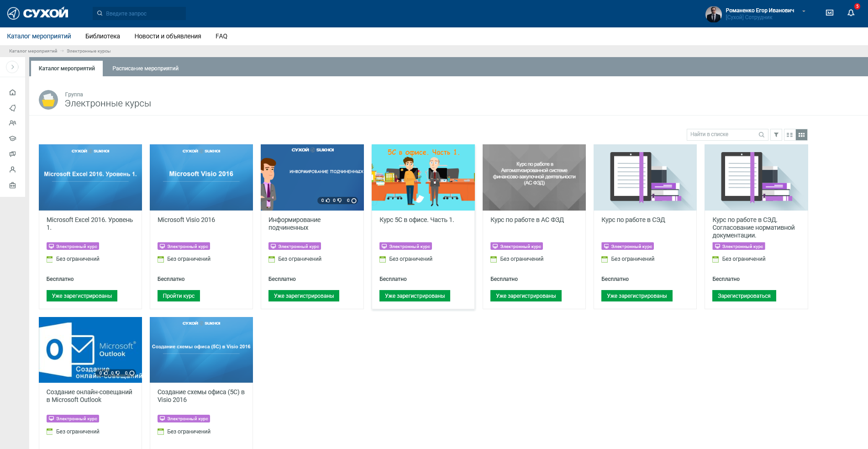
Task: Click the Электронные курсы group folder icon
Action: click(48, 100)
